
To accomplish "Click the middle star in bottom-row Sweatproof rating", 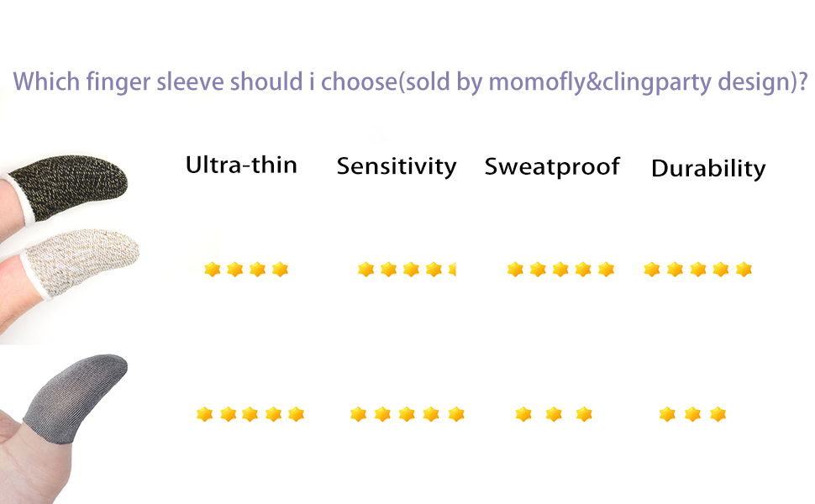I will coord(553,414).
